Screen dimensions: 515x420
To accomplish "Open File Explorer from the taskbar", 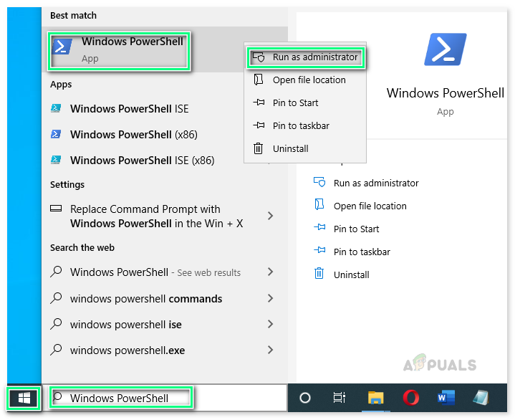I will [376, 398].
